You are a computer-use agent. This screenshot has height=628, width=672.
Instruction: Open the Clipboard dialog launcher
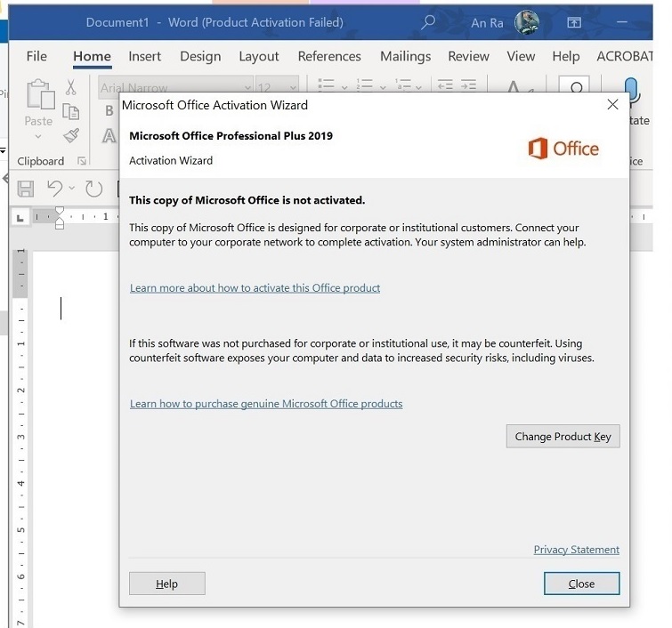81,161
